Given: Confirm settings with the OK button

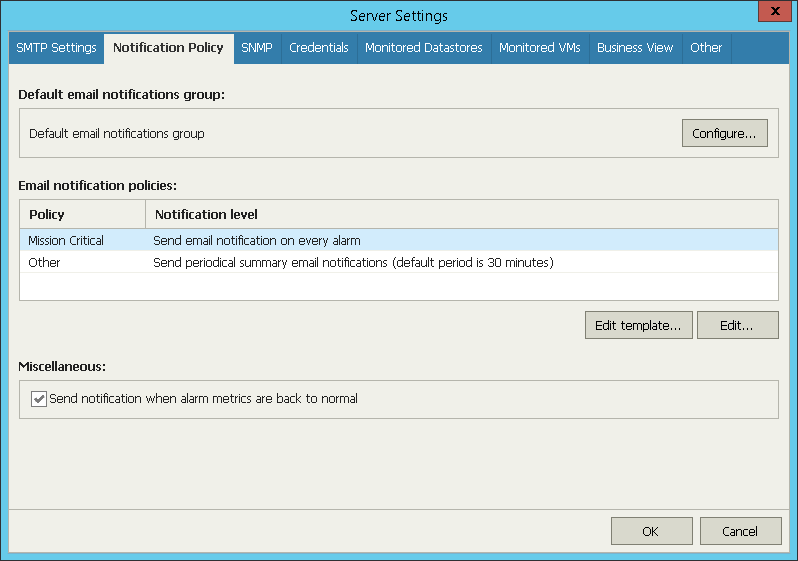Looking at the screenshot, I should (651, 531).
